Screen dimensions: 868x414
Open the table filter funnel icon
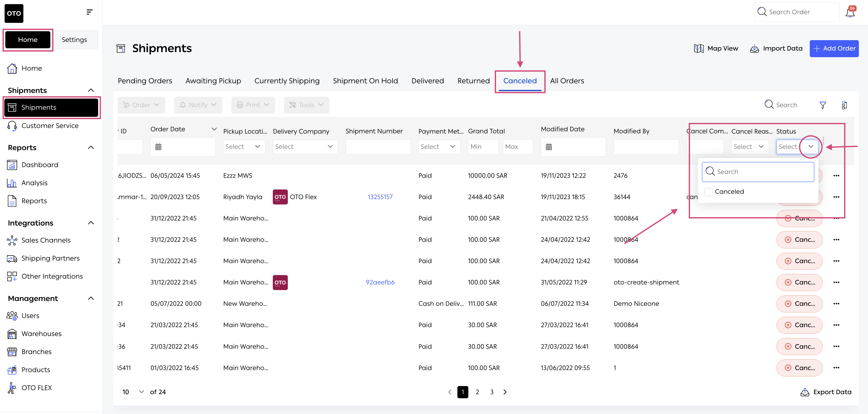tap(822, 105)
